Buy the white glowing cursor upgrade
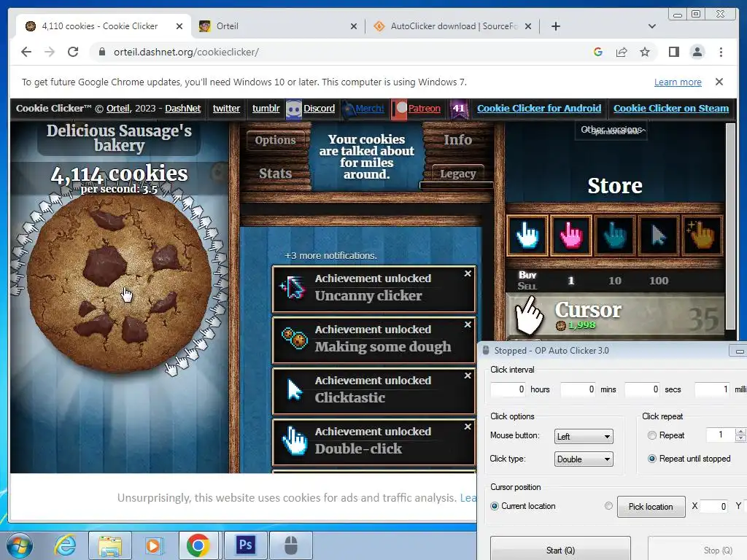This screenshot has height=560, width=747. tap(527, 236)
